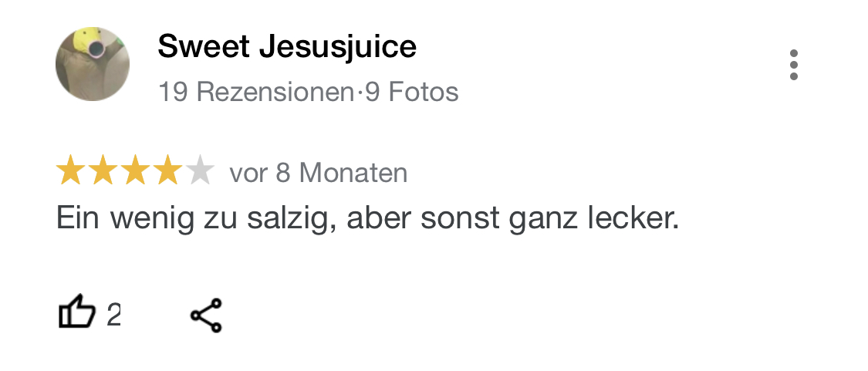The height and width of the screenshot is (371, 868).
Task: Click the fourth gold rating star
Action: [x=167, y=172]
